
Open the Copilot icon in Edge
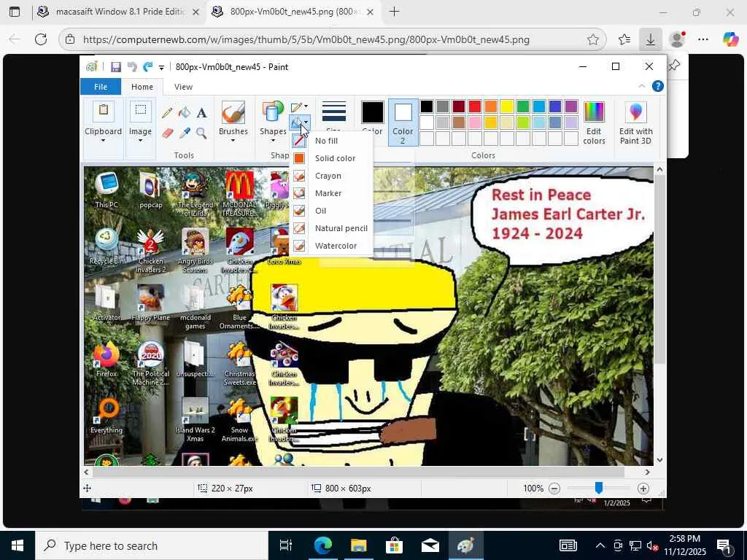tap(730, 39)
